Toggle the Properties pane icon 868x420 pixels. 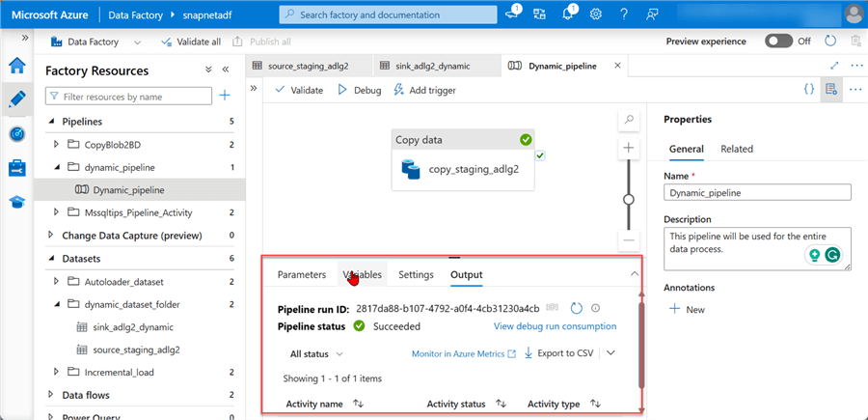pos(829,89)
